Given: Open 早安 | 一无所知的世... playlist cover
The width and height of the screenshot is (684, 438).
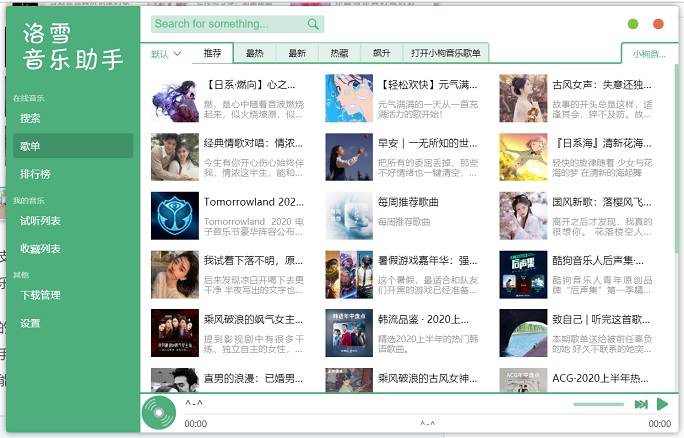Looking at the screenshot, I should pyautogui.click(x=349, y=157).
